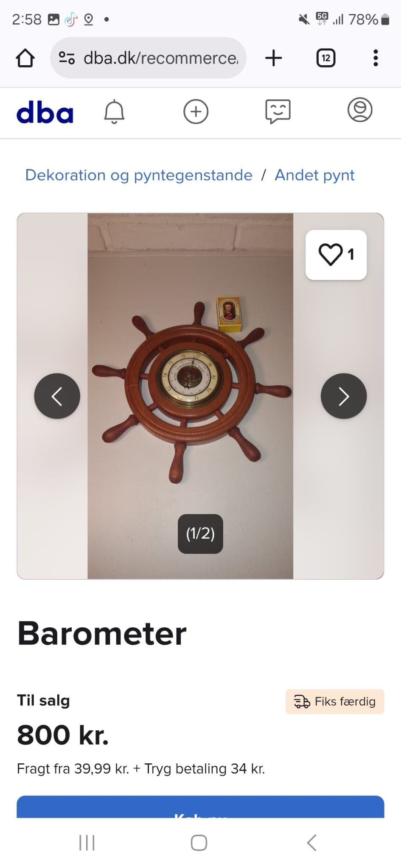Tap browser home icon
The height and width of the screenshot is (868, 401).
pos(25,58)
